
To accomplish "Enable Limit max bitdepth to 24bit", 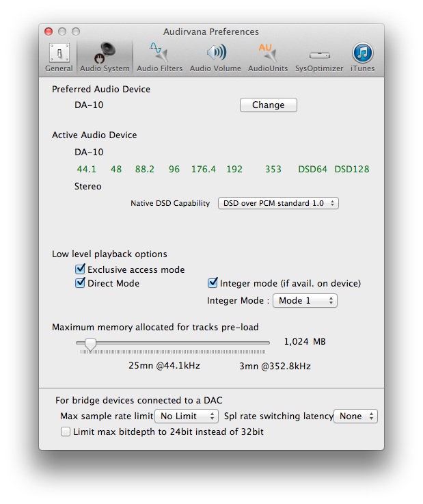I will click(x=66, y=432).
